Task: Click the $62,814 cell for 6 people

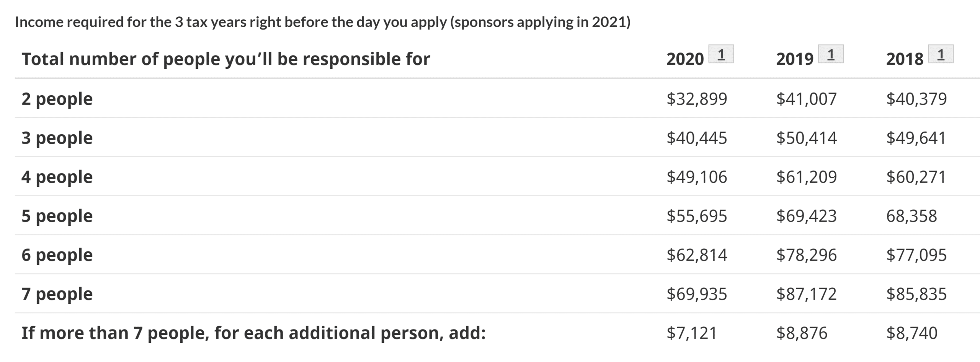Action: 696,255
